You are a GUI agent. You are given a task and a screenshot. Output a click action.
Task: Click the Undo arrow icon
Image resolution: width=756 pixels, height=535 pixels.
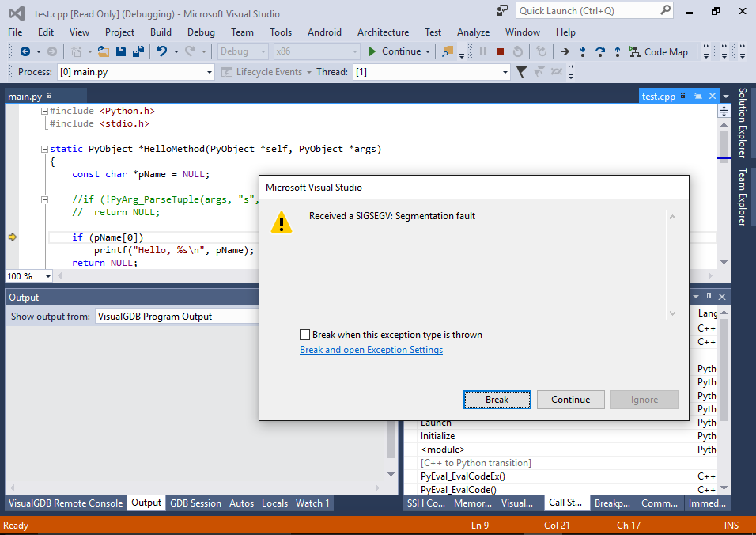pos(162,51)
